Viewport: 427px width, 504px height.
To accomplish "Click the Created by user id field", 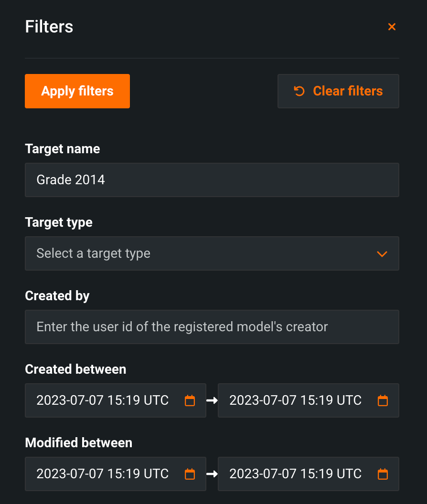I will click(212, 327).
